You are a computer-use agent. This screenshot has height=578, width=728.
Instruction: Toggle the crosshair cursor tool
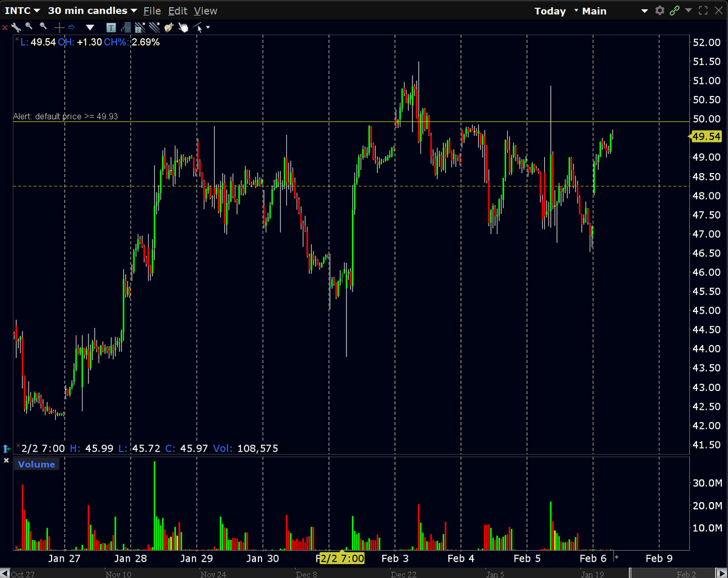[x=59, y=27]
